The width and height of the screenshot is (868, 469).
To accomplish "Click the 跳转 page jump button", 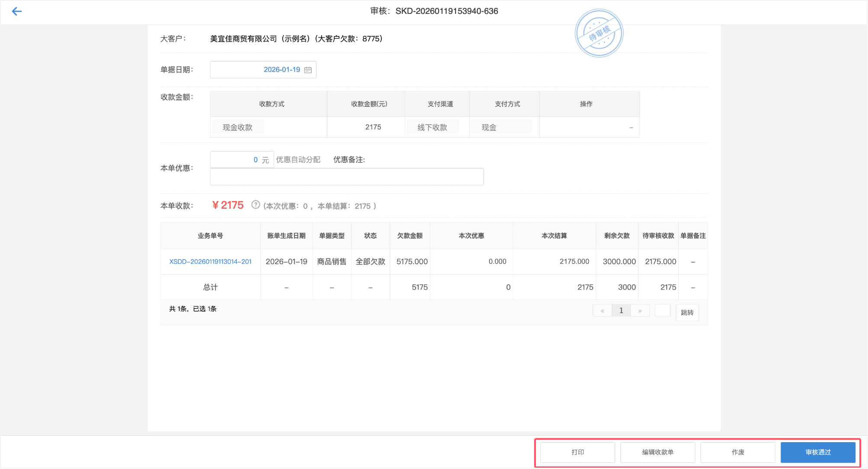I will [x=687, y=313].
